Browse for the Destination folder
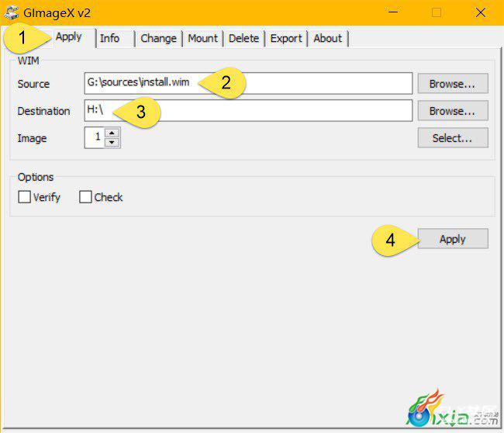504x433 pixels. (x=453, y=111)
